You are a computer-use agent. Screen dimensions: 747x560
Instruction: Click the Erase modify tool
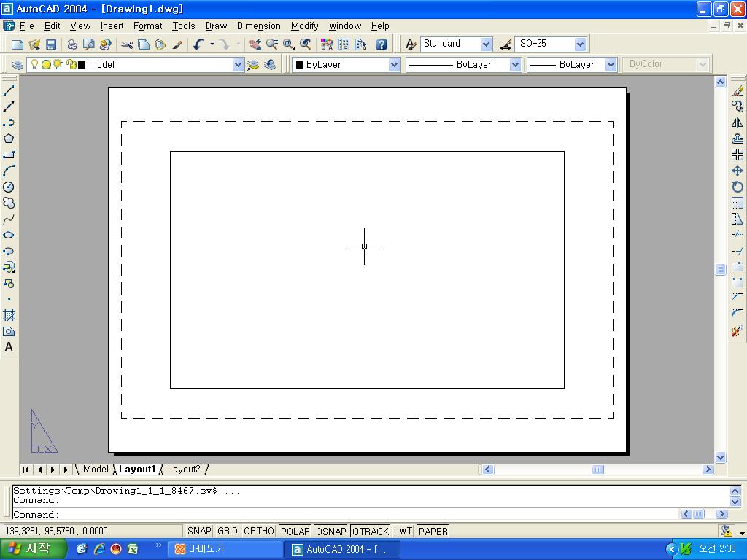click(x=738, y=90)
